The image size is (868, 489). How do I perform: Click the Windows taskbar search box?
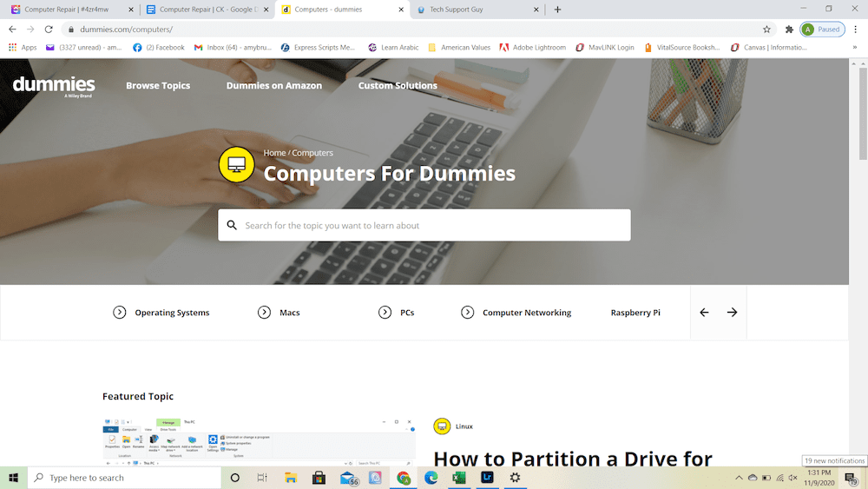click(124, 478)
